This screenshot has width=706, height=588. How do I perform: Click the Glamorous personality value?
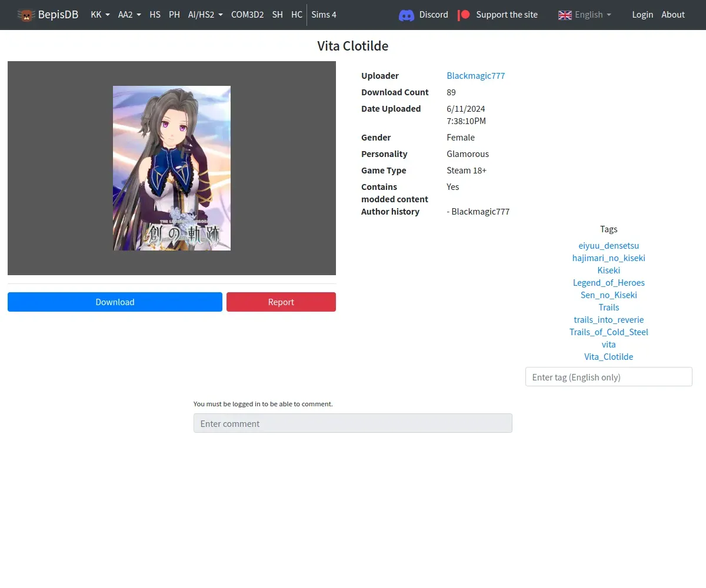(x=468, y=154)
